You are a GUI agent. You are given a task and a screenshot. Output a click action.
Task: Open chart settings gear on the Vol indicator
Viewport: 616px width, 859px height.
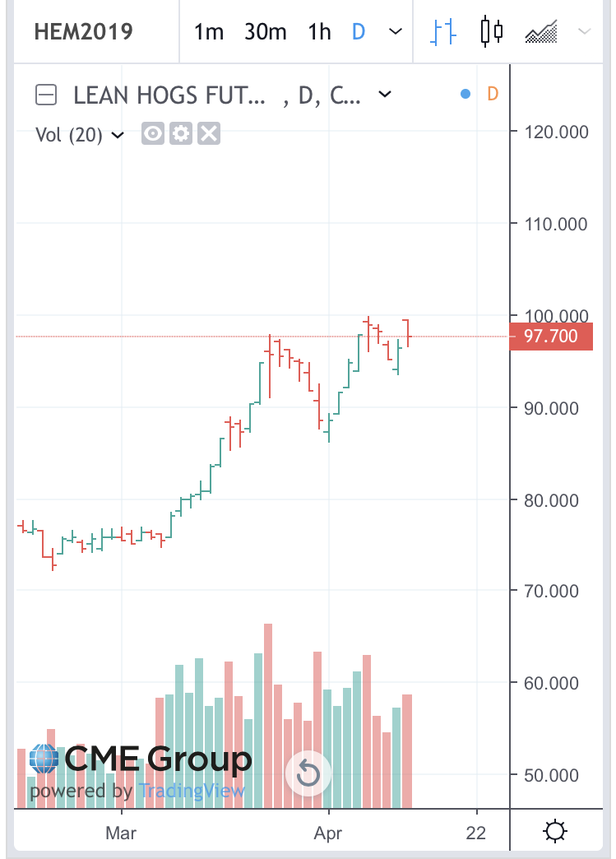click(x=181, y=133)
